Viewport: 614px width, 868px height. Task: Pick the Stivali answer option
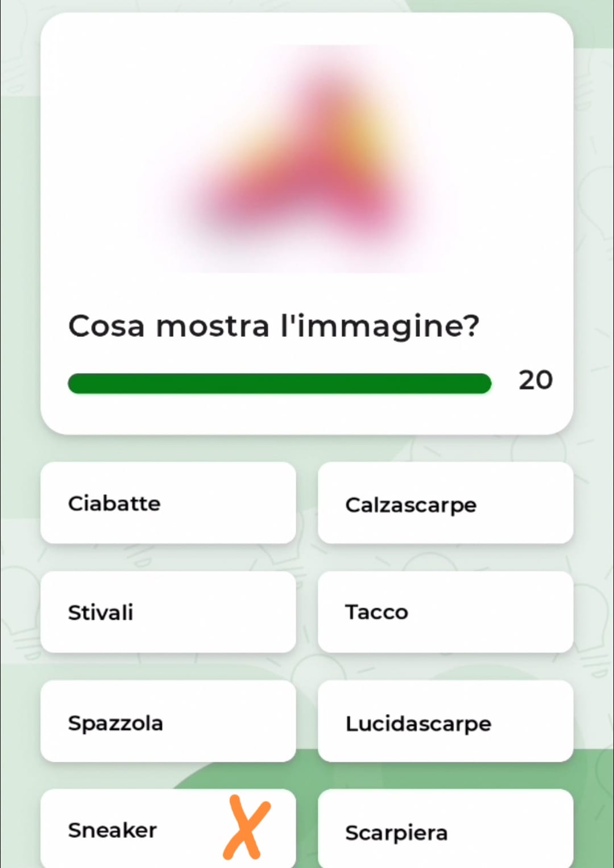pos(168,612)
